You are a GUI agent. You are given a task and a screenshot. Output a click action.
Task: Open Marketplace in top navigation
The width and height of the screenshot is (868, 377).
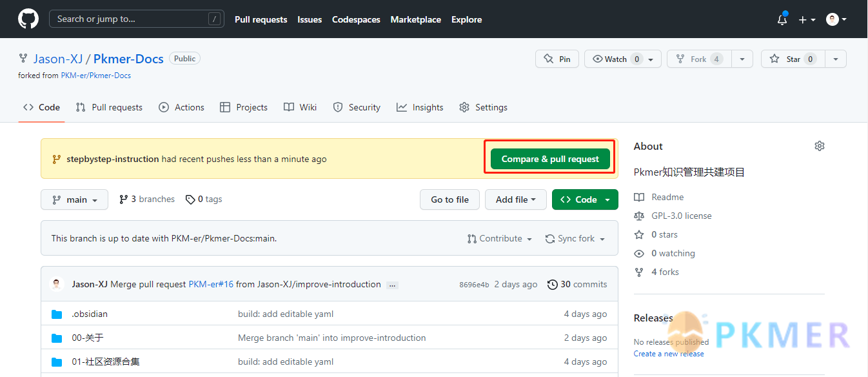coord(416,19)
